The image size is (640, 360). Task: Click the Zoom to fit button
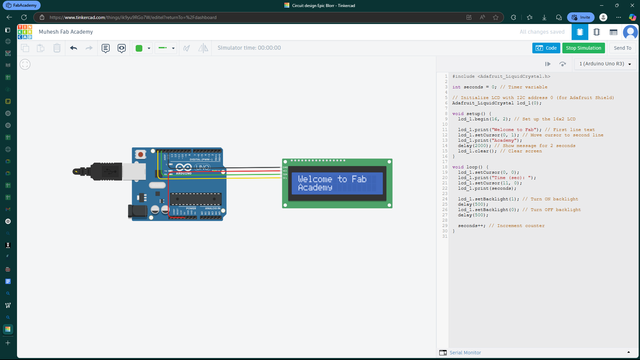tap(25, 64)
